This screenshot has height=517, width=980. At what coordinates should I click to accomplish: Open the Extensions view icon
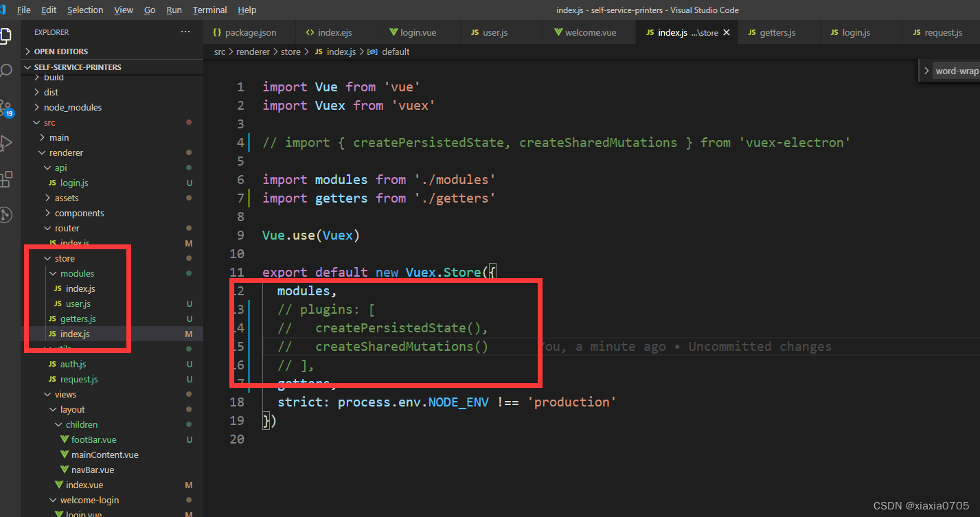tap(9, 179)
